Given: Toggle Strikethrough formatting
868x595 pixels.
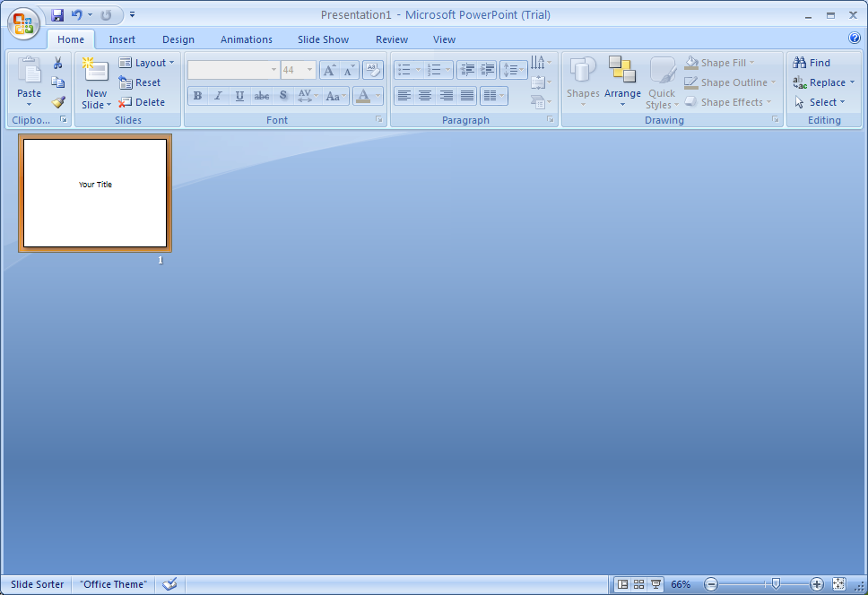Looking at the screenshot, I should point(261,96).
